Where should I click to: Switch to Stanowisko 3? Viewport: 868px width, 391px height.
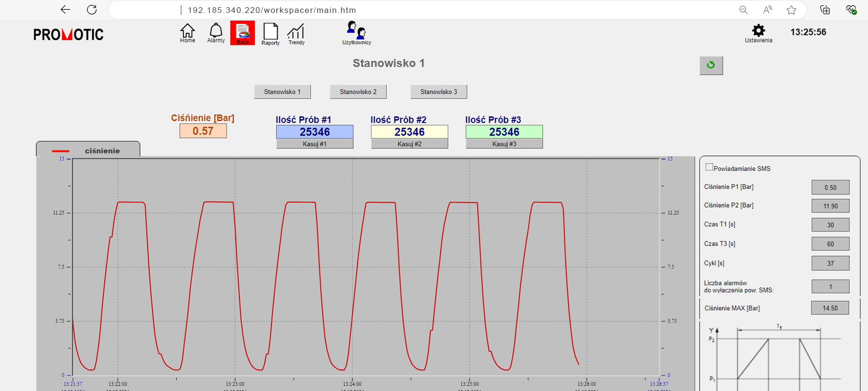point(439,92)
